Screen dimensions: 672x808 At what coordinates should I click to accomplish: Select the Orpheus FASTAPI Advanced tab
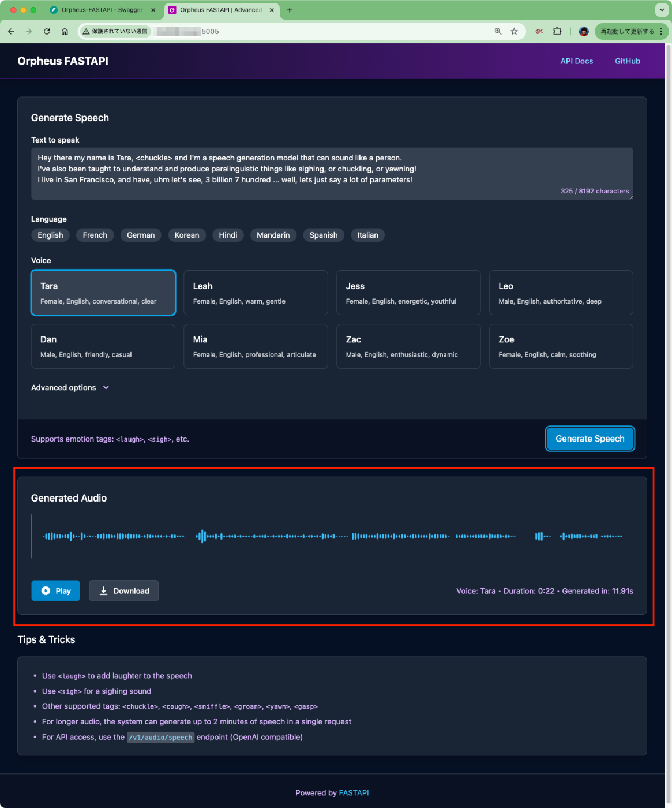221,10
